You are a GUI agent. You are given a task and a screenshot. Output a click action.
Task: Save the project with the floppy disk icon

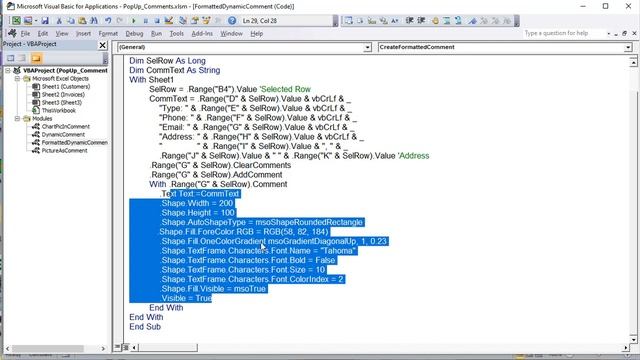pyautogui.click(x=45, y=20)
